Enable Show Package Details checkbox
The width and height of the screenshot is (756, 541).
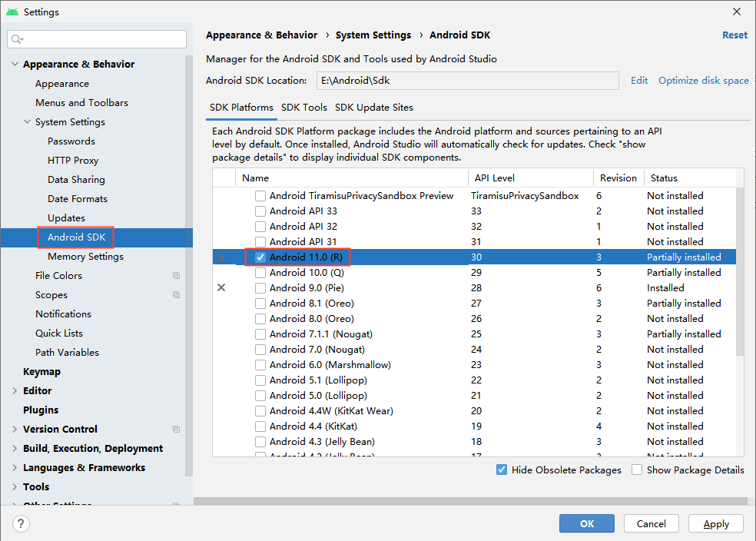(637, 470)
